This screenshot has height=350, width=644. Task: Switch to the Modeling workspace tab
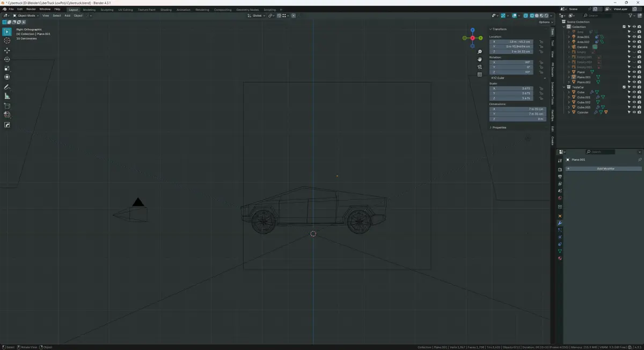[89, 10]
